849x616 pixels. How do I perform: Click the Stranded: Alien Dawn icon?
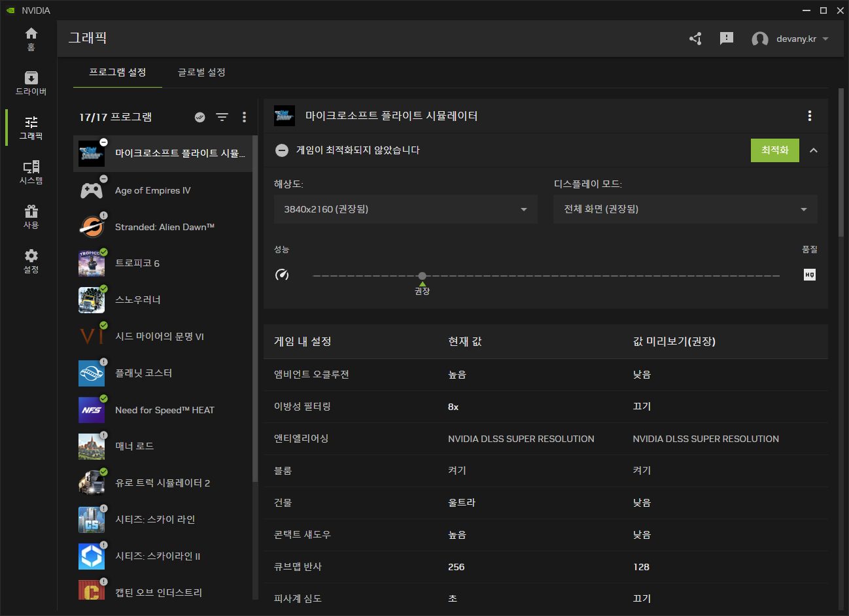[92, 227]
